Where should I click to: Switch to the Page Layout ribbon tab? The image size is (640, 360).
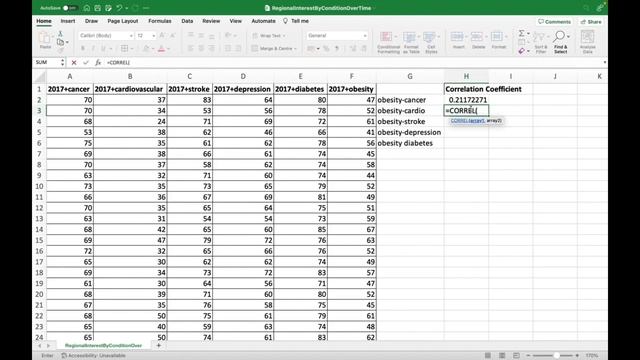123,21
